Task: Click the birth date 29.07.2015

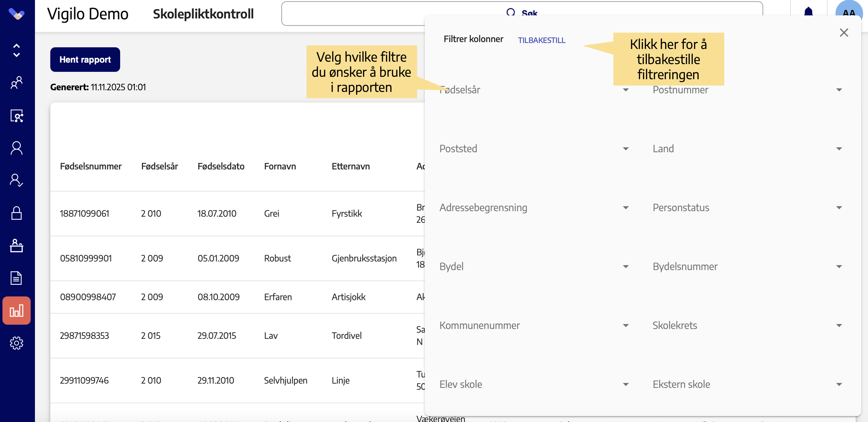Action: [217, 336]
